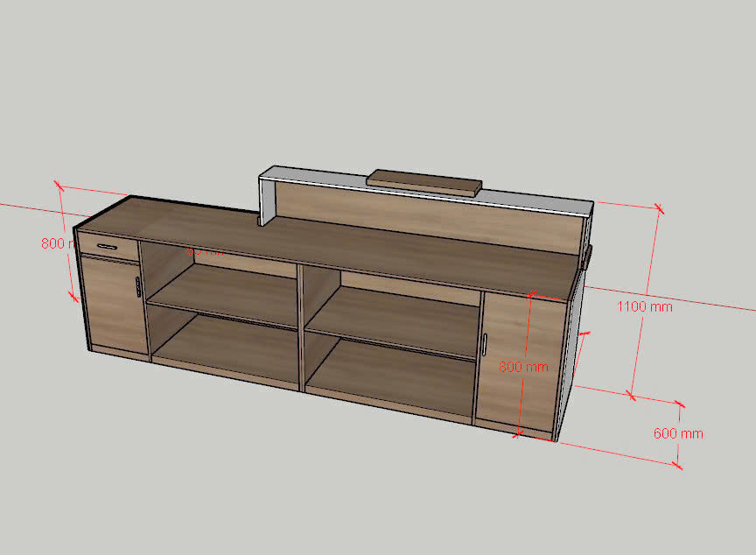
Task: Click the 800 mm label on right door
Action: point(523,367)
